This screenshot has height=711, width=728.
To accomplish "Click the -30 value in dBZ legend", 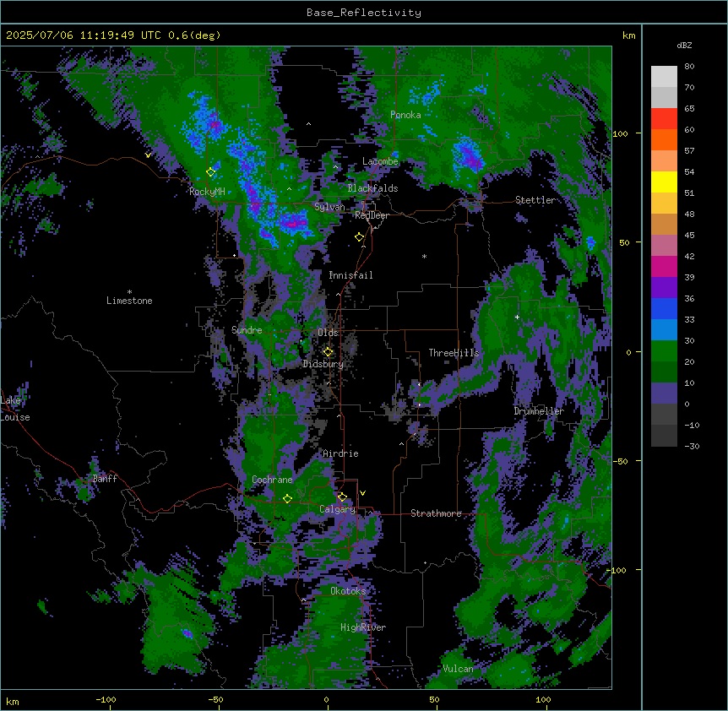I will (692, 446).
